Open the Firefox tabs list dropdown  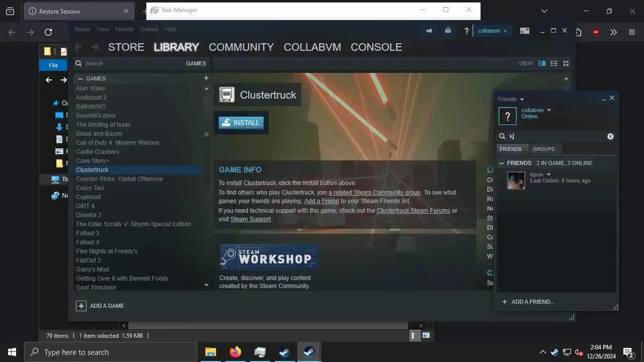click(544, 11)
